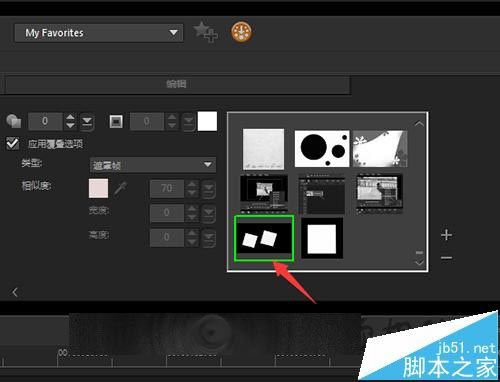Select the light textured mask thumbnail
The image size is (500, 382).
pyautogui.click(x=264, y=149)
